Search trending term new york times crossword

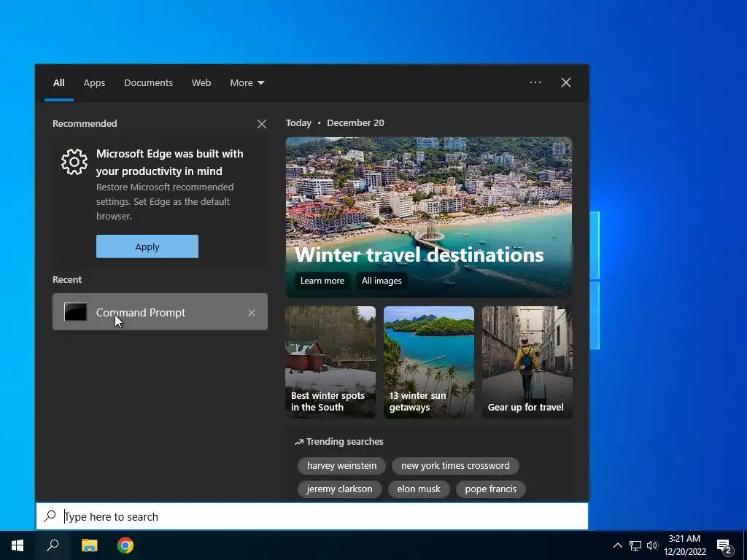tap(455, 466)
